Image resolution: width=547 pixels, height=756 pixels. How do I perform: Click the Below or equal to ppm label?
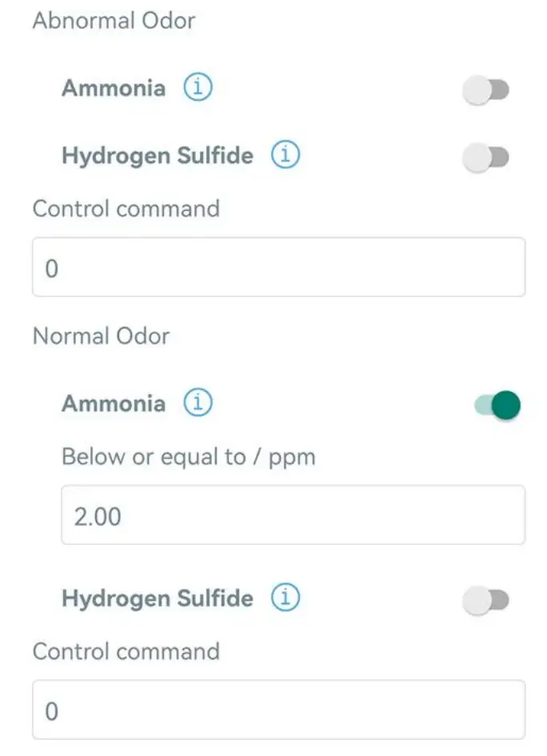(187, 456)
